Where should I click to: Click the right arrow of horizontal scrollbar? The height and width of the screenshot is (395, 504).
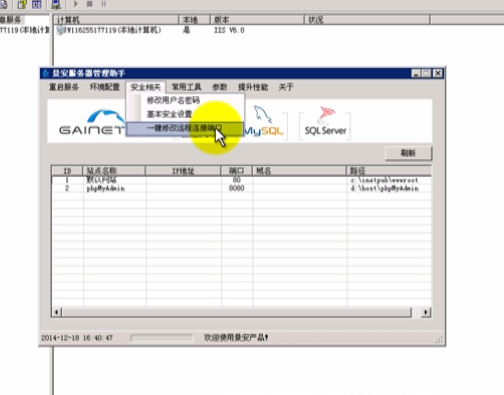point(426,312)
